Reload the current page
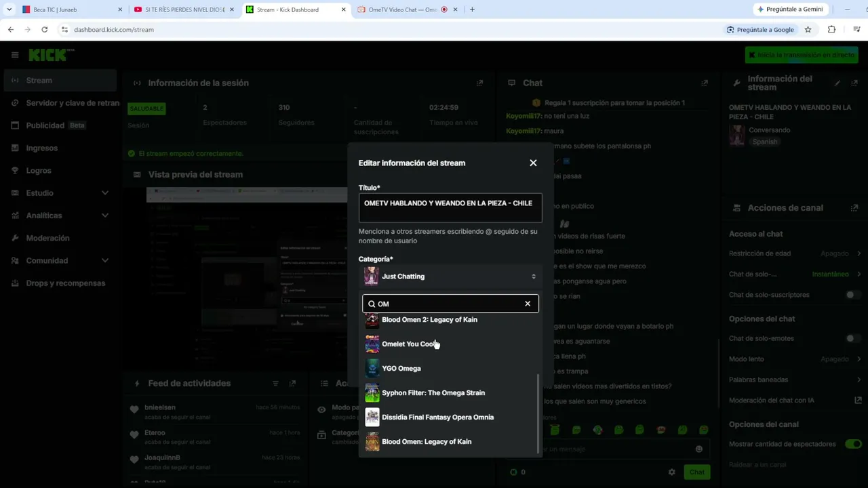 pos(44,30)
